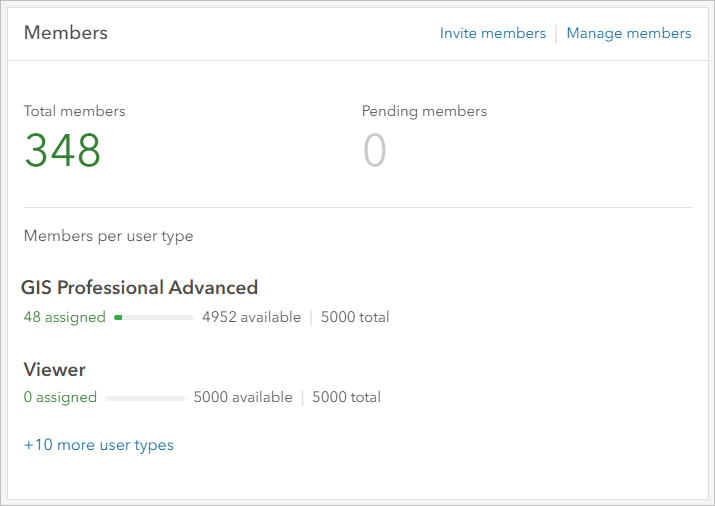
Task: Click the total members count 348
Action: [62, 150]
